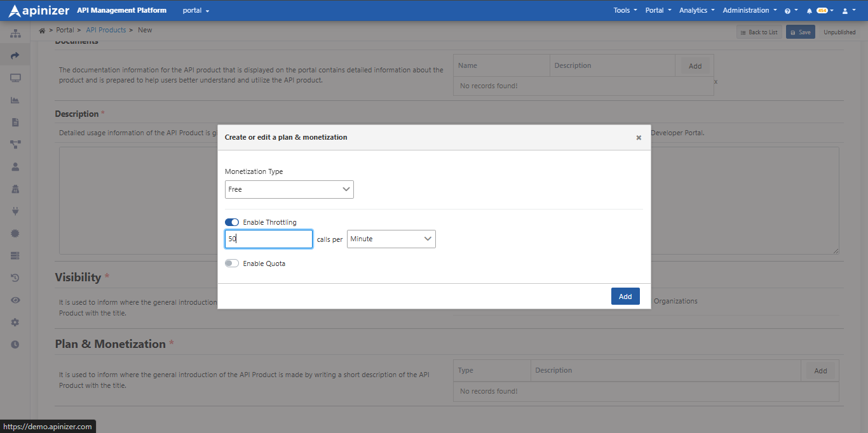Select the plug icon in sidebar
Viewport: 868px width, 433px height.
point(15,211)
